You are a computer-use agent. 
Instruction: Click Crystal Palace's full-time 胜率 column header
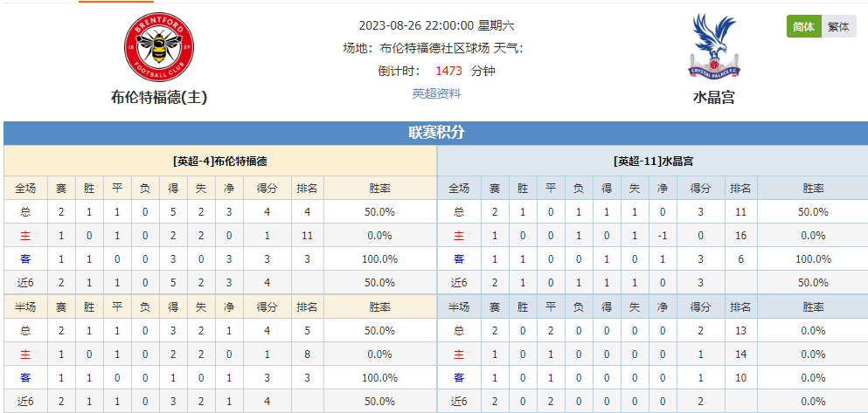[x=813, y=189]
